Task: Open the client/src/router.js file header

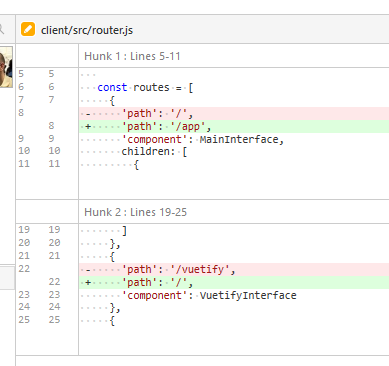Action: pyautogui.click(x=87, y=30)
